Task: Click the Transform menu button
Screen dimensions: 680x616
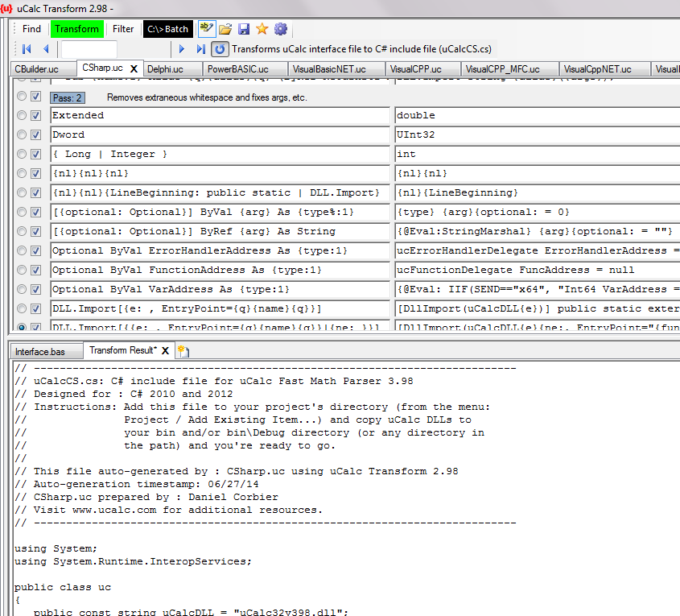Action: coord(77,28)
